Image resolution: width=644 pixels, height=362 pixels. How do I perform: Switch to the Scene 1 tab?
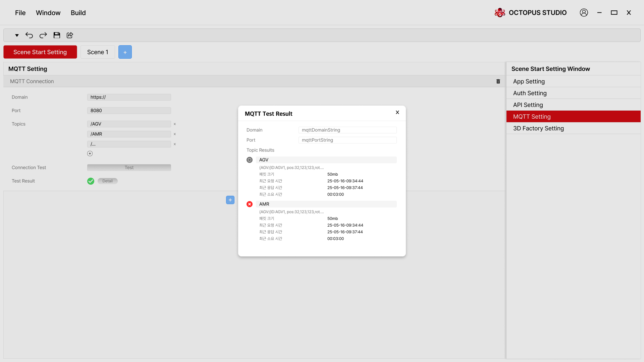tap(98, 52)
